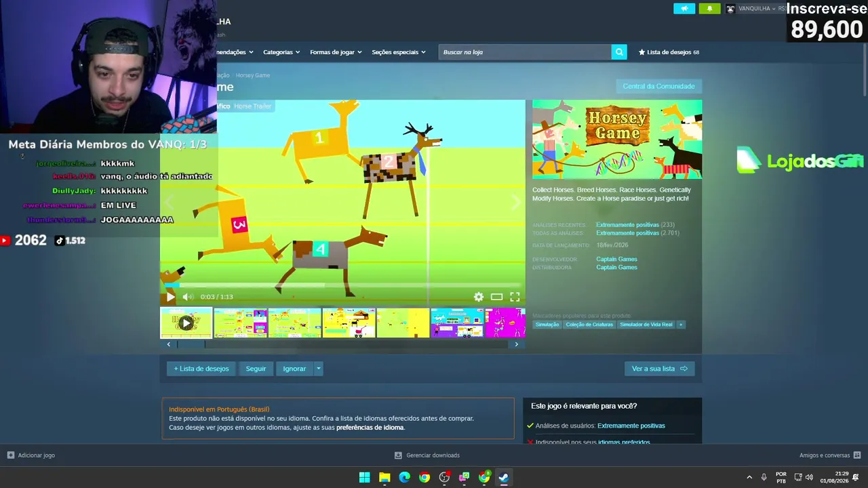The width and height of the screenshot is (868, 488).
Task: Click the Adicionar jogo plus icon
Action: coord(10,455)
